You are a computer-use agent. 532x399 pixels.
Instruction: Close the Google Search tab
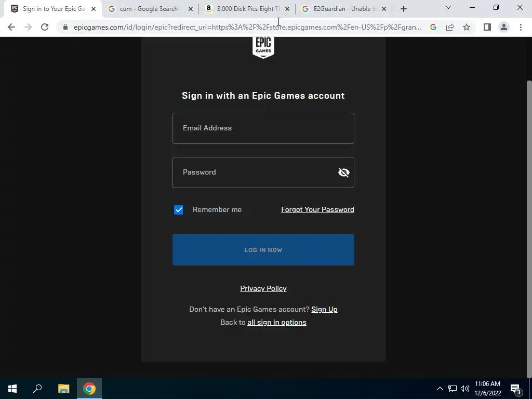pyautogui.click(x=191, y=9)
